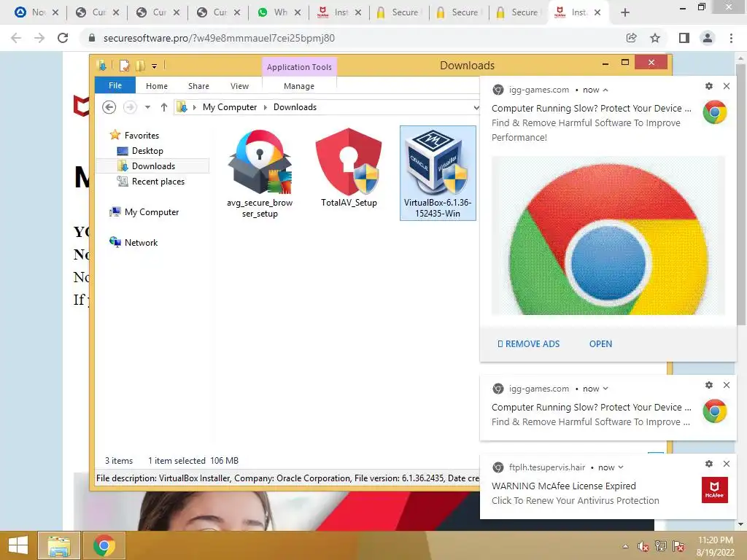Screen dimensions: 747x560
Task: Click OPEN in the igg-games notification
Action: click(601, 344)
